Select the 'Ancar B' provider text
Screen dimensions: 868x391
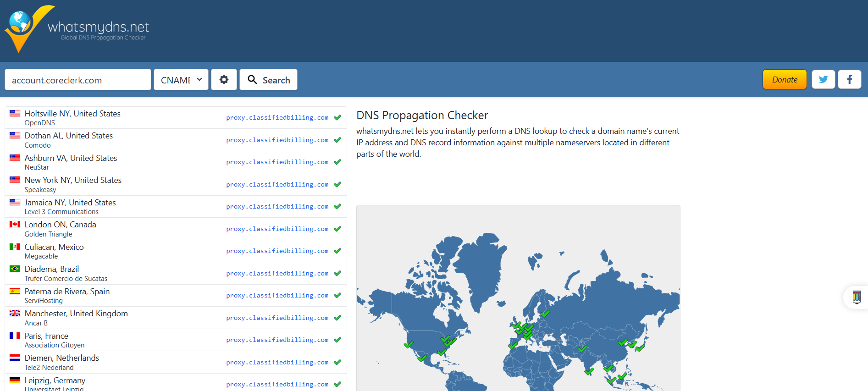tap(36, 323)
